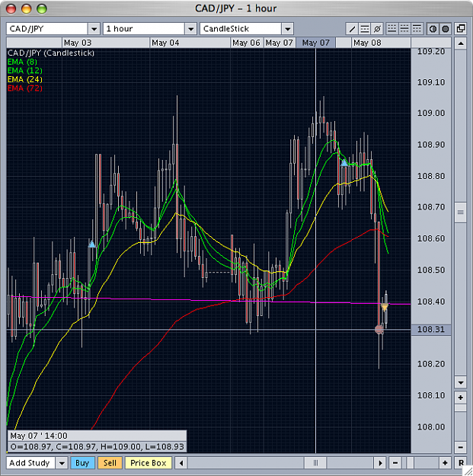This screenshot has height=476, width=473.
Task: Click vertical zoom minus button
Action: [x=461, y=447]
